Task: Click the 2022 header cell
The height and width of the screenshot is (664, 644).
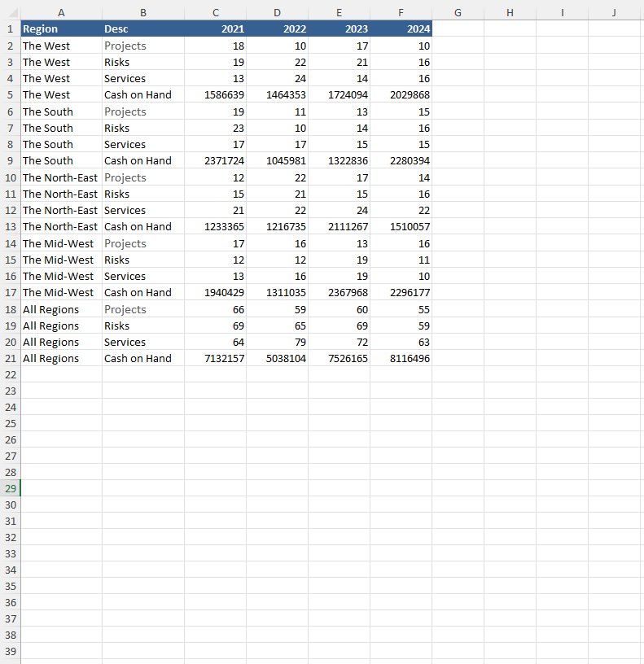Action: coord(277,28)
